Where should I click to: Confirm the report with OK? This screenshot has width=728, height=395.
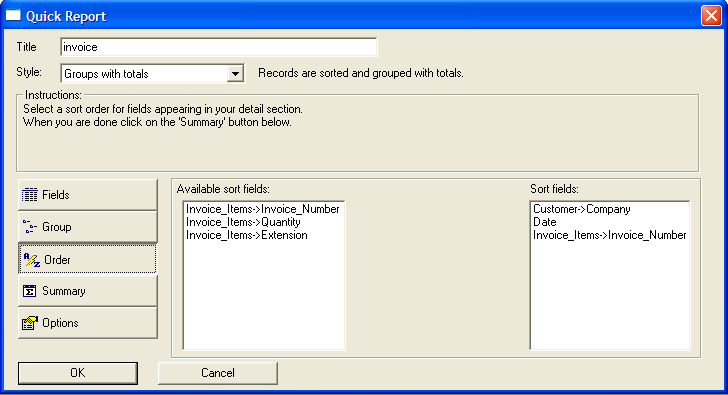point(78,373)
